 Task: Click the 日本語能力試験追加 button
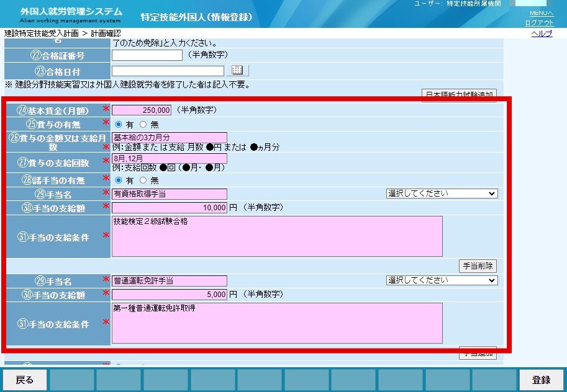click(x=459, y=96)
